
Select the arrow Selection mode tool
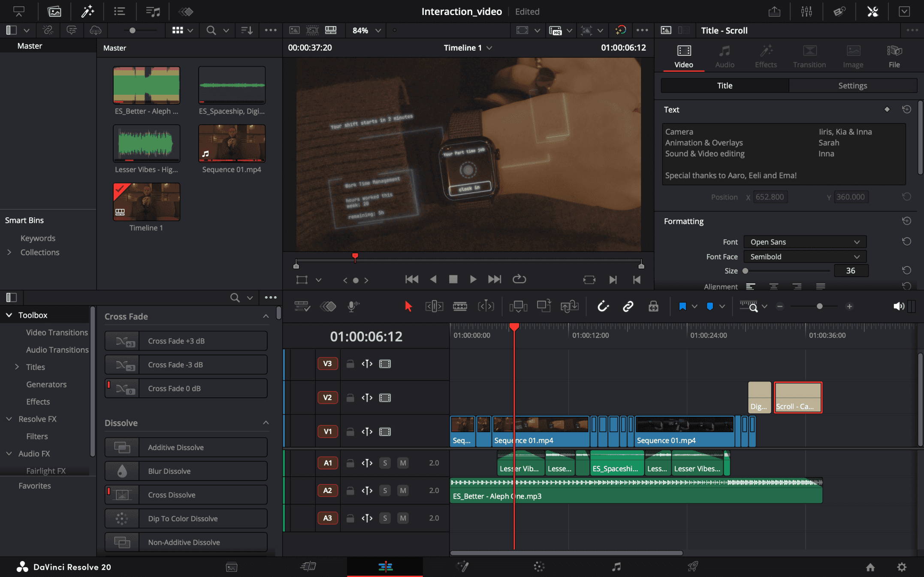408,306
